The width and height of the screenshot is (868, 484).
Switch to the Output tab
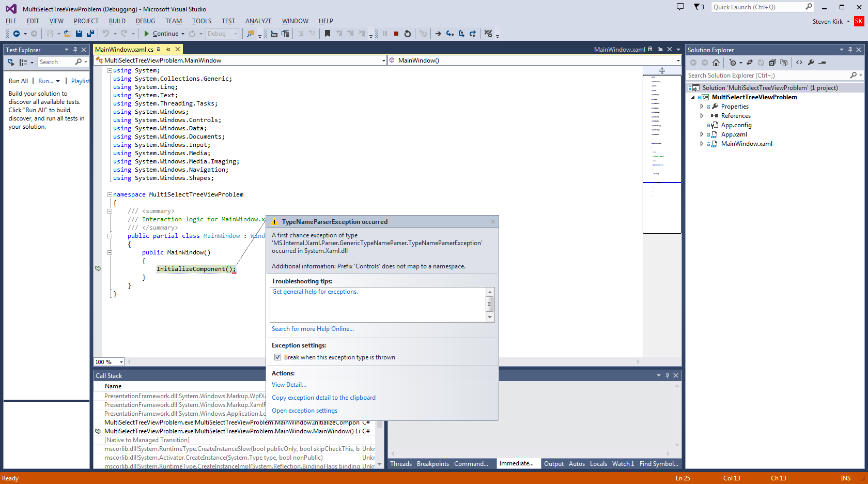tap(554, 464)
